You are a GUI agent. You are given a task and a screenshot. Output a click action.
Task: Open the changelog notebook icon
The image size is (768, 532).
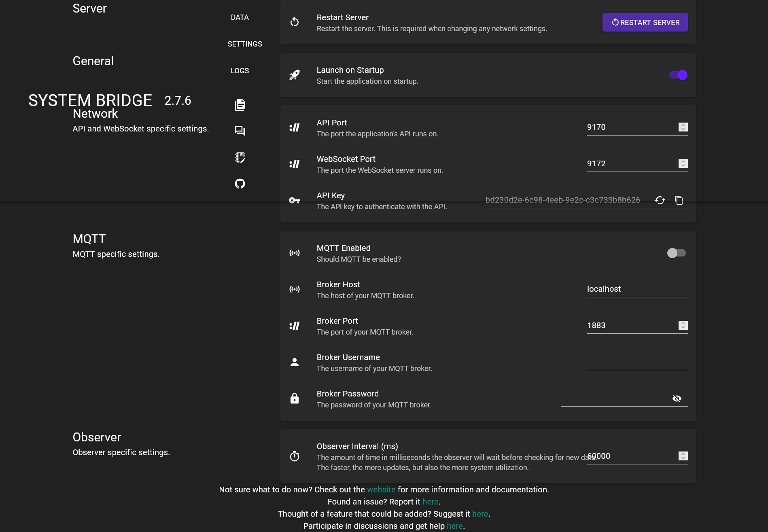(240, 158)
